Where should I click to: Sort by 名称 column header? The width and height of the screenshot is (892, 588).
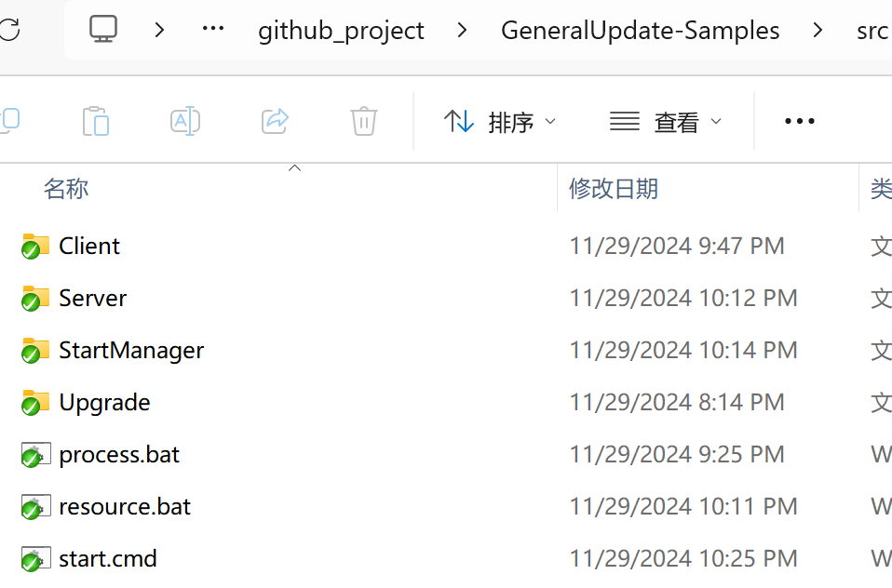pyautogui.click(x=66, y=189)
